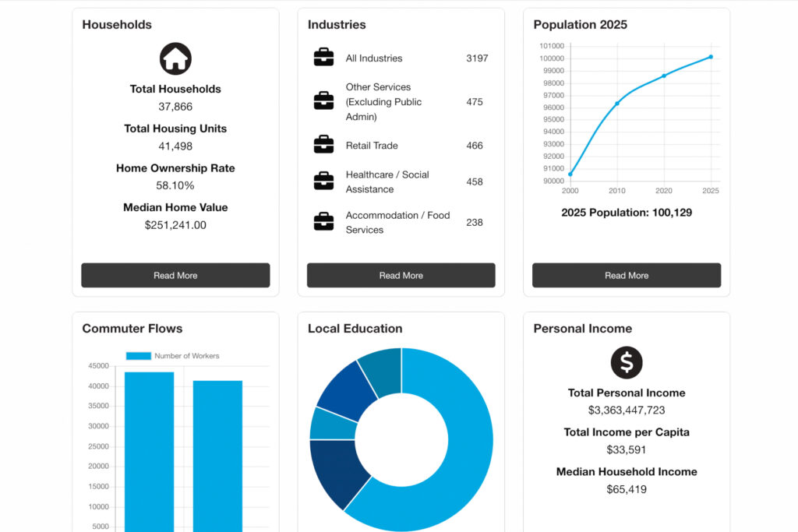Screen dimensions: 798x532
Task: Open Read More in the Households card
Action: point(175,275)
